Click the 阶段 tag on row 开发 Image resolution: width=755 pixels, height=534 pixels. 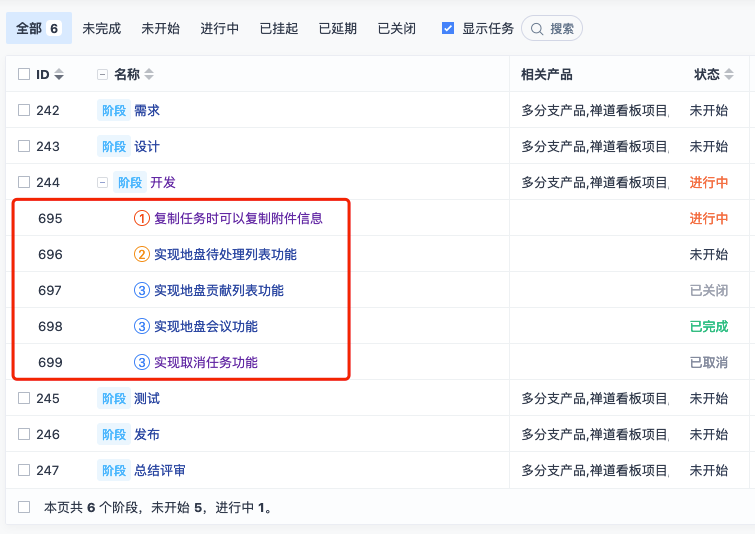pos(130,182)
